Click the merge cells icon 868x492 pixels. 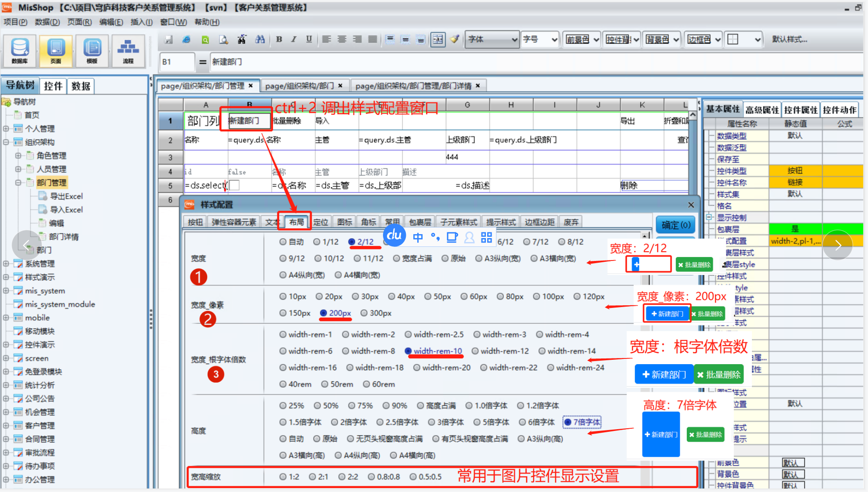click(438, 40)
